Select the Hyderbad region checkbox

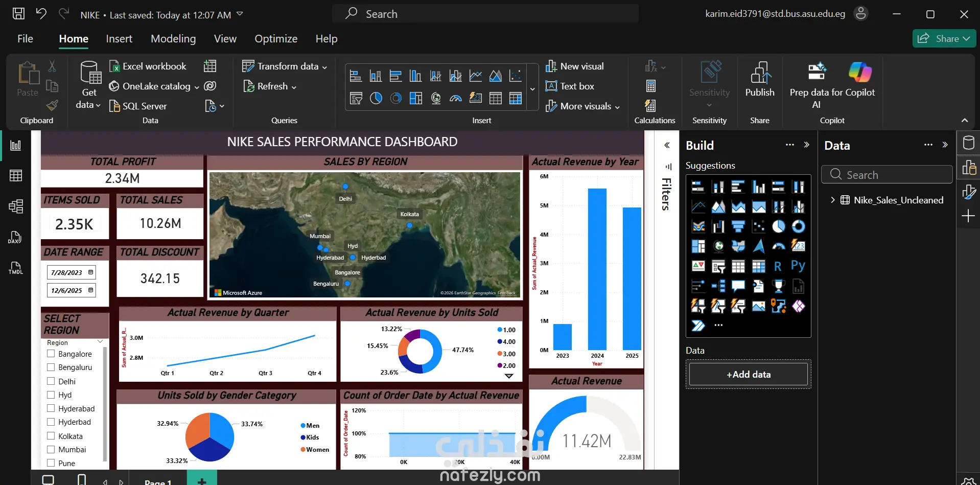click(51, 422)
